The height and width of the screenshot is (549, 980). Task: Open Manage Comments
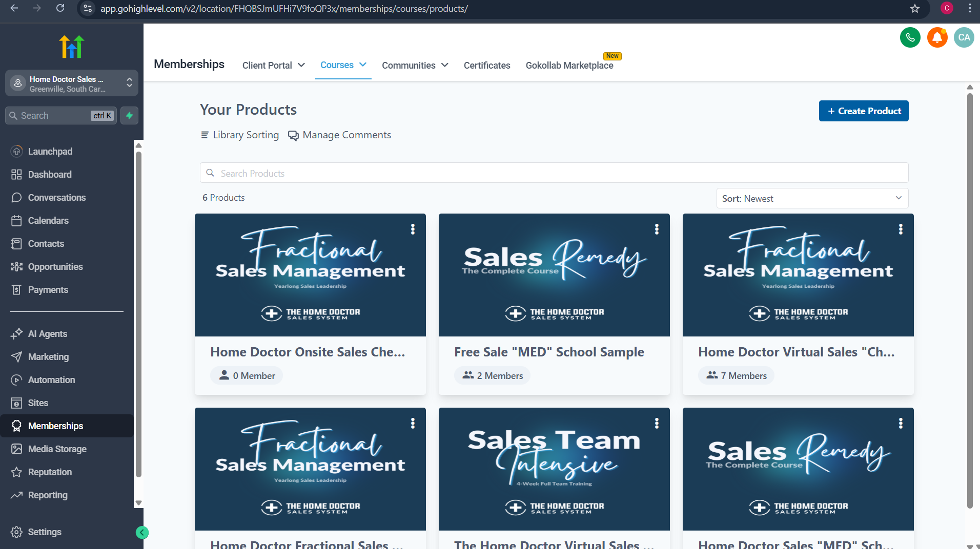[339, 135]
